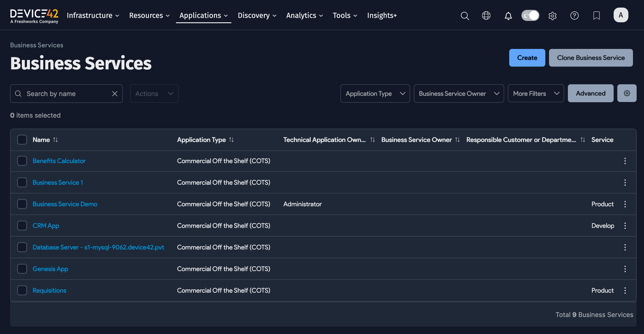Image resolution: width=644 pixels, height=334 pixels.
Task: Open the row actions menu for CRM App
Action: [x=625, y=225]
